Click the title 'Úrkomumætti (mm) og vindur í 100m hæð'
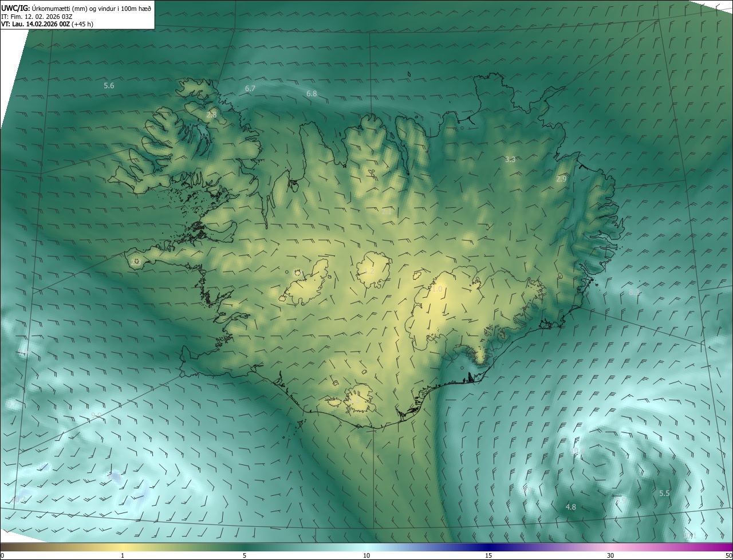The image size is (733, 560). point(92,8)
